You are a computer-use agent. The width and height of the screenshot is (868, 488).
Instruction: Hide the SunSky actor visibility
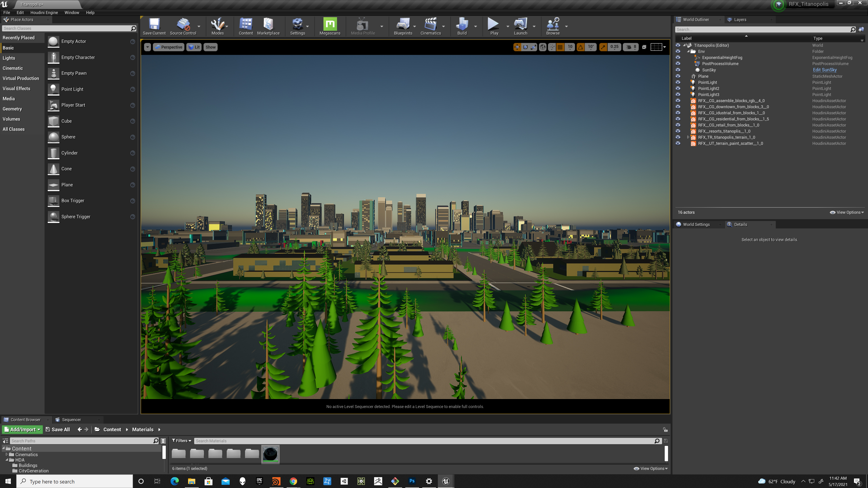pos(678,70)
